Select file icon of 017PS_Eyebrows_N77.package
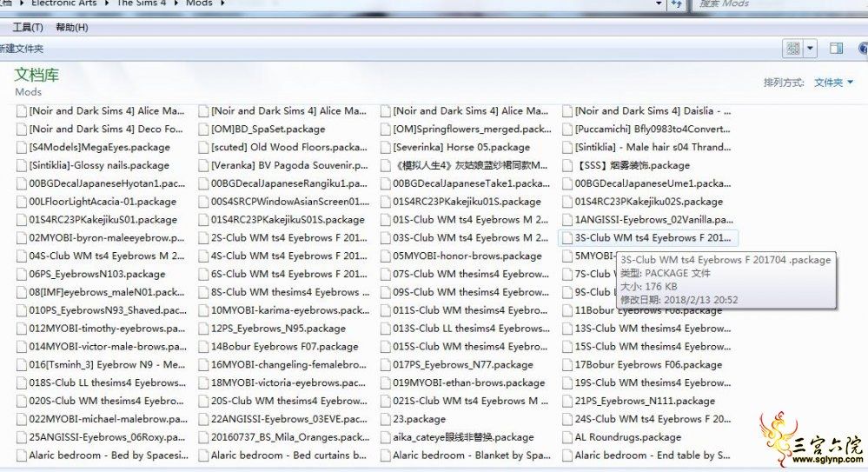This screenshot has width=868, height=472. (x=386, y=365)
